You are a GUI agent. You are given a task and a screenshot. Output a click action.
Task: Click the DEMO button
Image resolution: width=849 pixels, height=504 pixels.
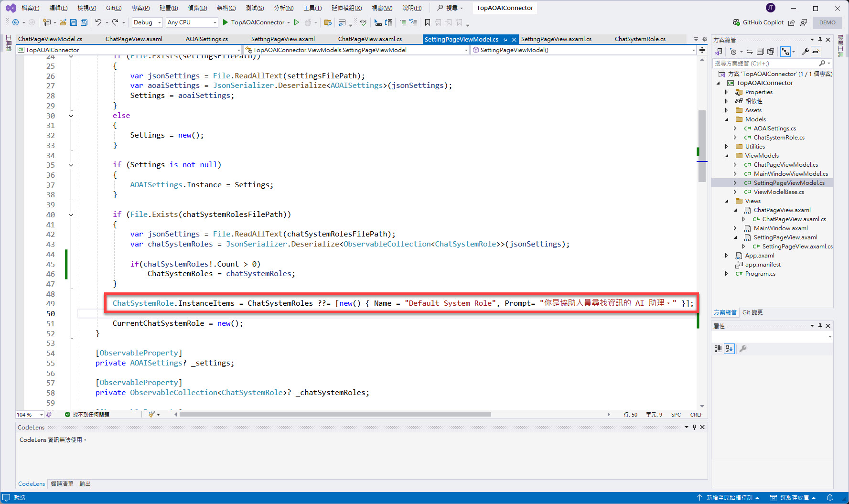(828, 22)
